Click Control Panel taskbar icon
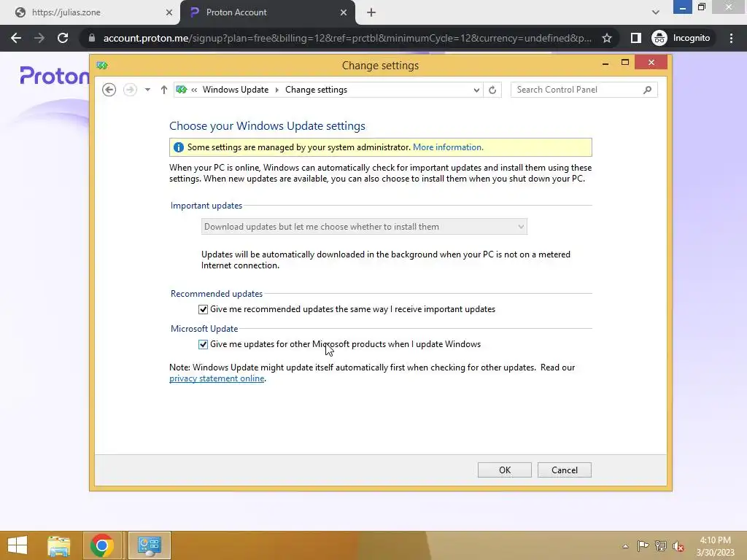This screenshot has width=747, height=560. (149, 545)
